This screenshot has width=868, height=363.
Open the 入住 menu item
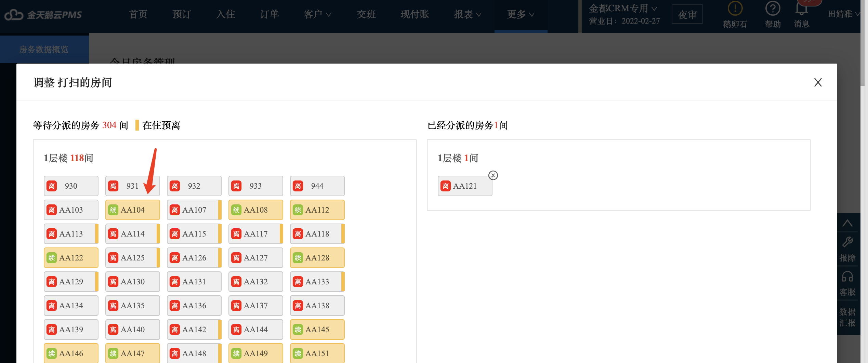[x=225, y=14]
